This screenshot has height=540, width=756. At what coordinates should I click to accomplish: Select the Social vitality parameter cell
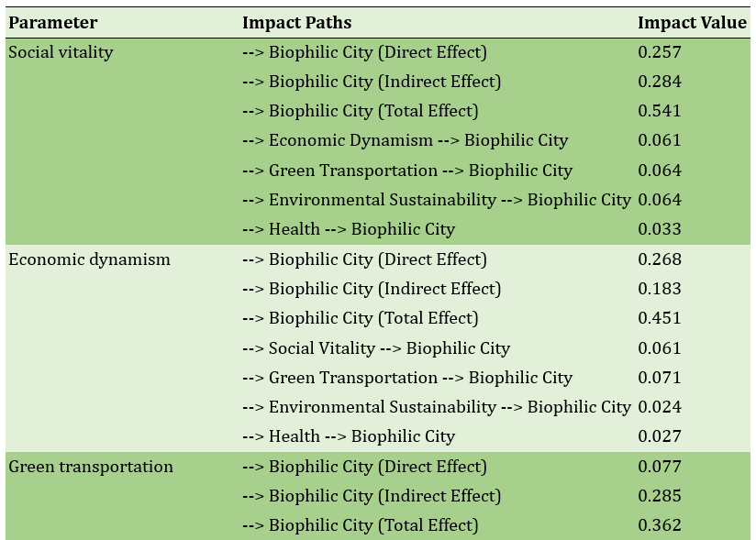(61, 52)
